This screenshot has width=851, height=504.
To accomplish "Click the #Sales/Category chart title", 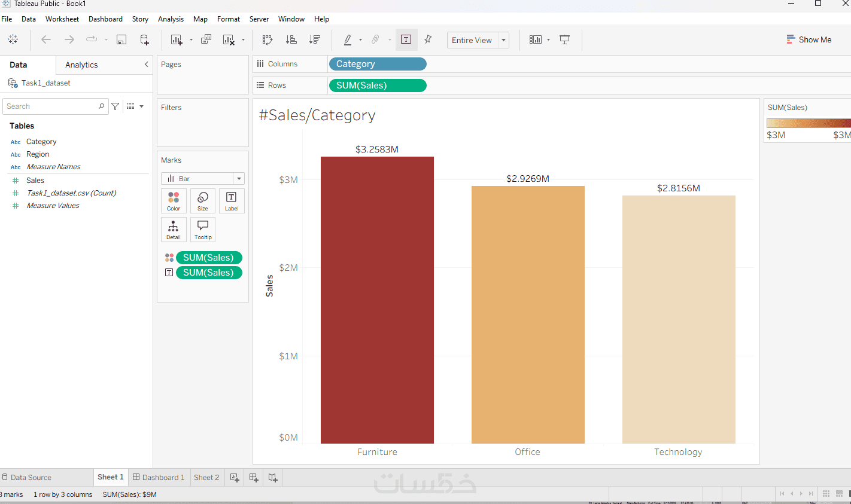I will pos(317,115).
